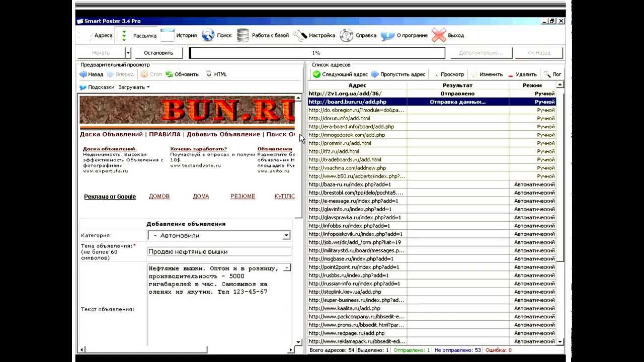Screen dimensions: 644x362
Task: Open О программе info dialog
Action: click(x=405, y=36)
